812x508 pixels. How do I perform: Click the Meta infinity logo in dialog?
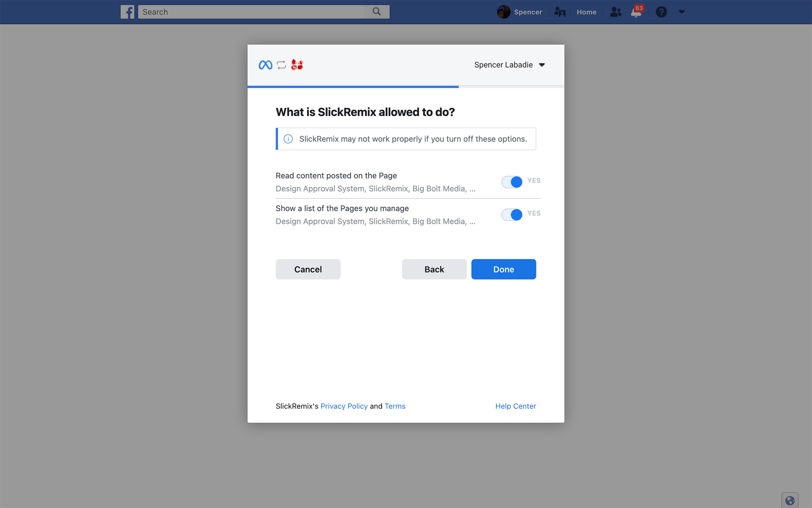265,65
